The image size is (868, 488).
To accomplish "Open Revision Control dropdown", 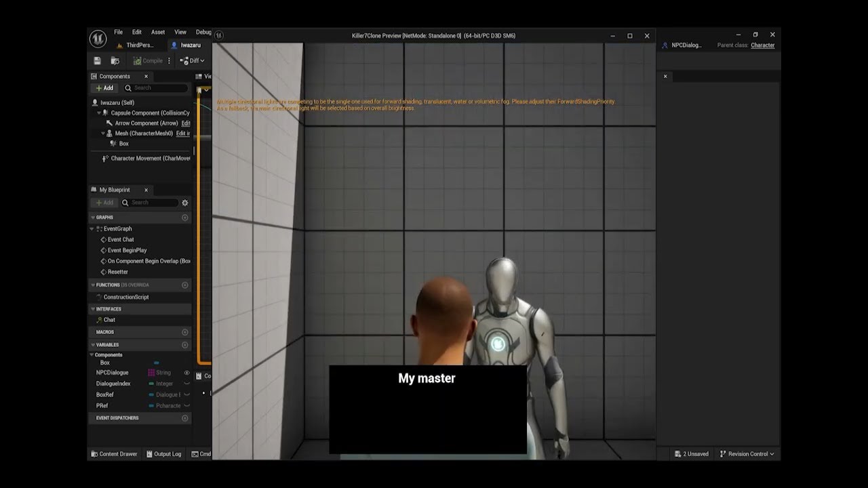I will pos(747,454).
